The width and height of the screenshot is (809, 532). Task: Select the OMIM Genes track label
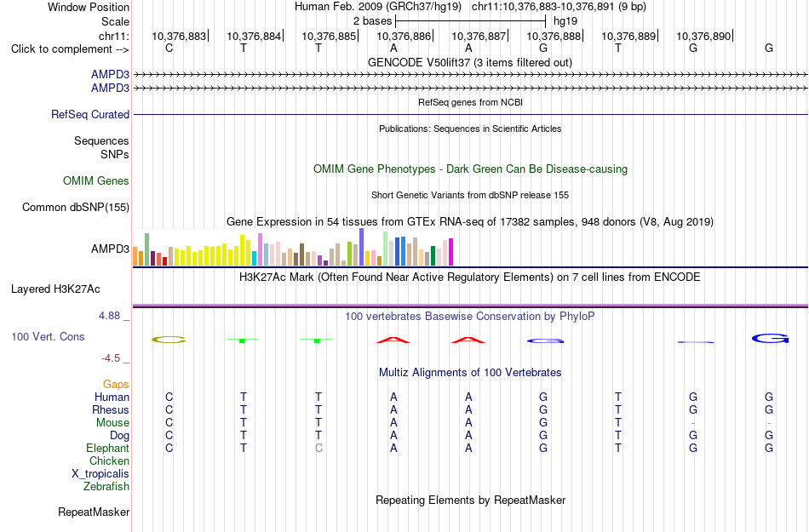pyautogui.click(x=96, y=181)
